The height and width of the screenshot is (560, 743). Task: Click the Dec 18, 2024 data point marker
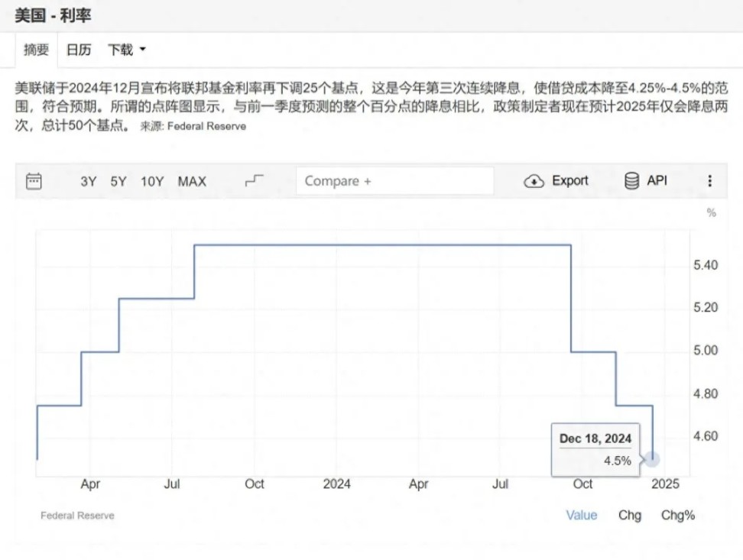pos(651,458)
